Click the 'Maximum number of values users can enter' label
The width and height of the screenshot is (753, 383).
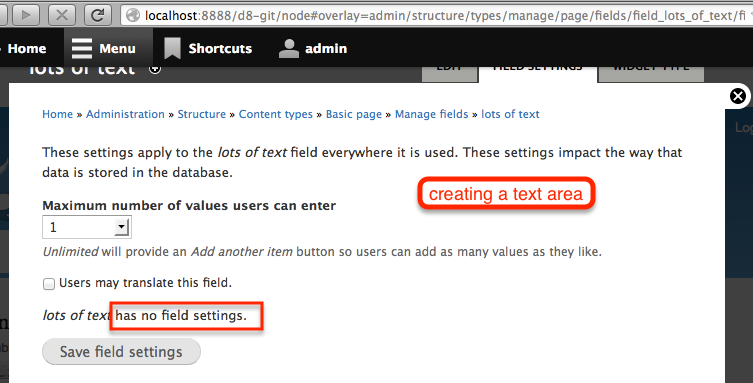[189, 205]
